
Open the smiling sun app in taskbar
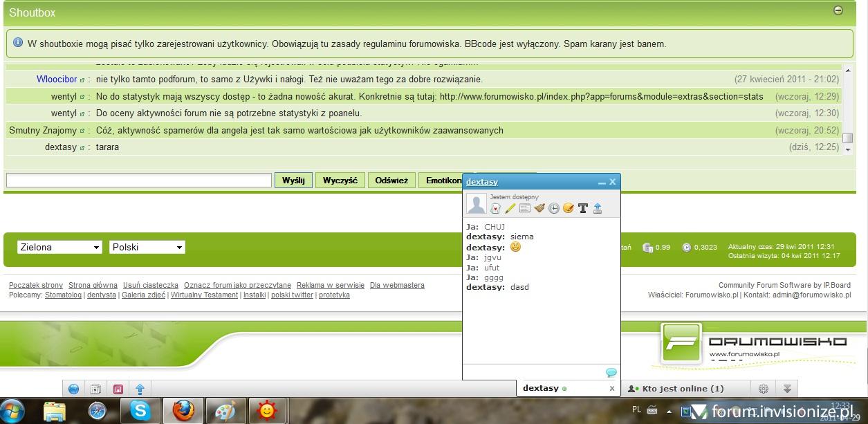[x=266, y=411]
